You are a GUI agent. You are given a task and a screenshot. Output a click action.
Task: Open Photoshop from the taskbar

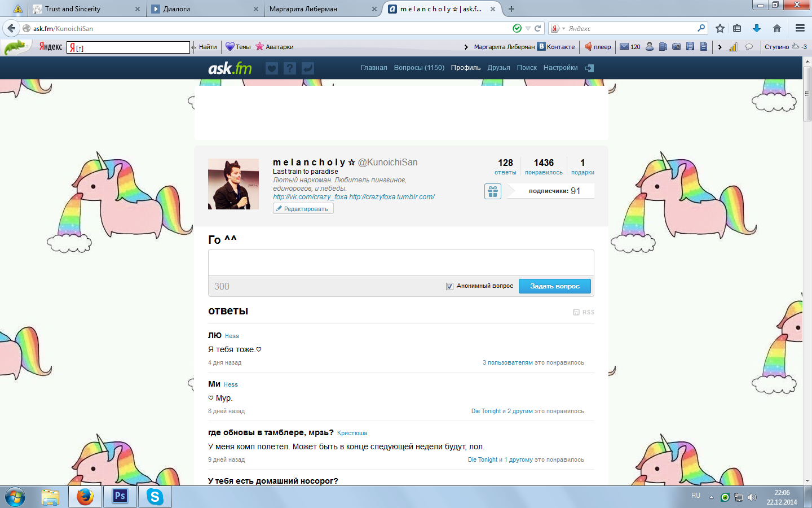coord(120,497)
